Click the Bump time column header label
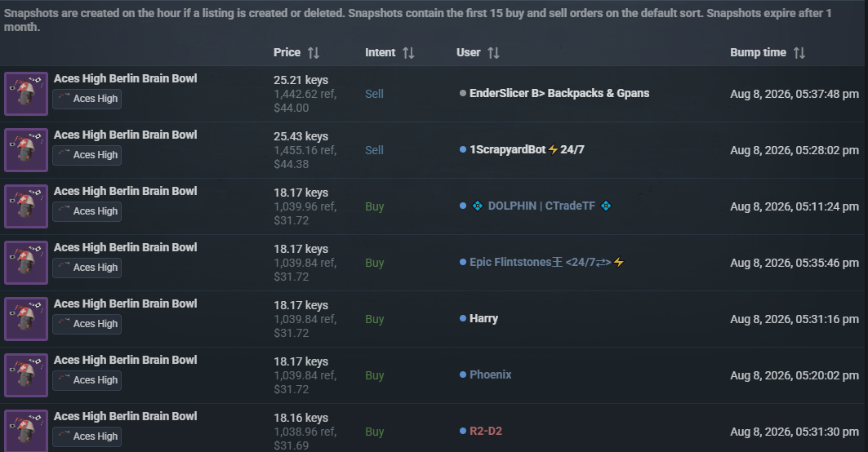 coord(758,52)
